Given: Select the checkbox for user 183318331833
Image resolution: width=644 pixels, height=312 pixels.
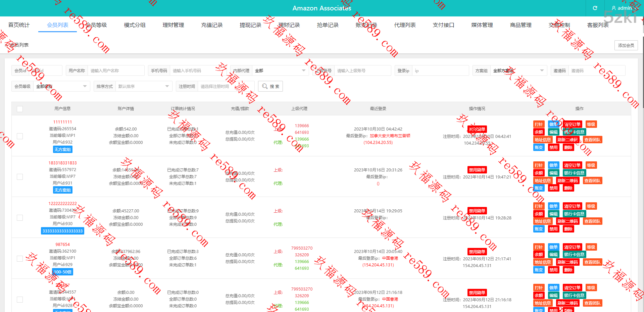Looking at the screenshot, I should point(20,177).
